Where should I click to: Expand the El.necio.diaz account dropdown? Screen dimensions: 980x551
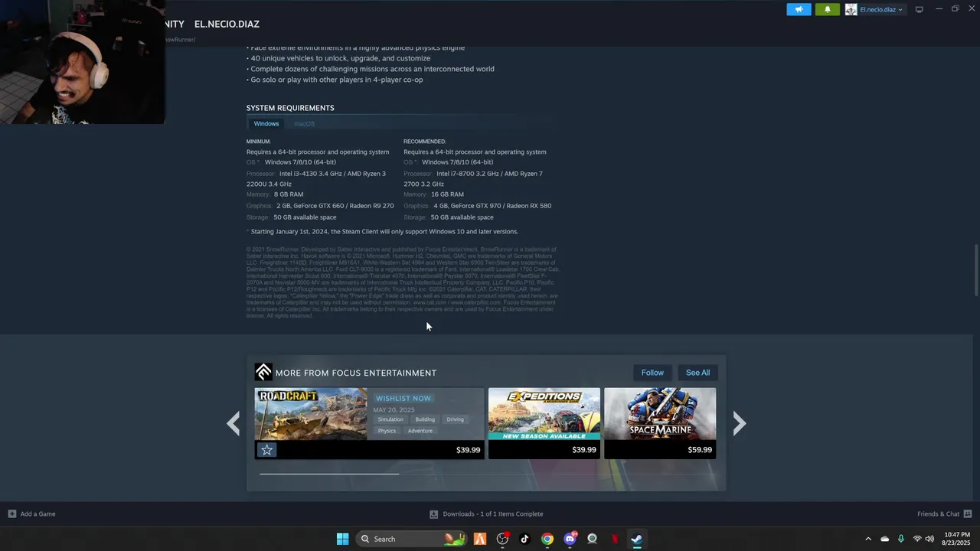coord(881,9)
